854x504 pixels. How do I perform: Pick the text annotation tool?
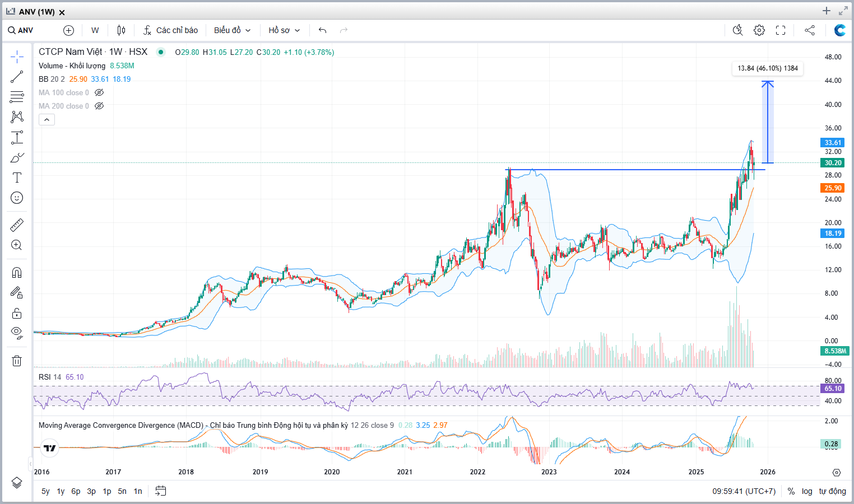coord(17,178)
